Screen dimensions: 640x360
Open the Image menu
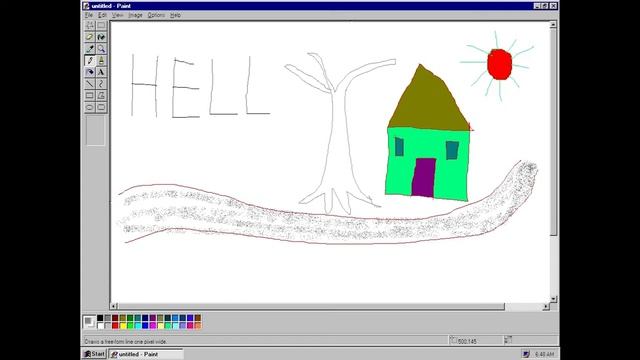(135, 15)
